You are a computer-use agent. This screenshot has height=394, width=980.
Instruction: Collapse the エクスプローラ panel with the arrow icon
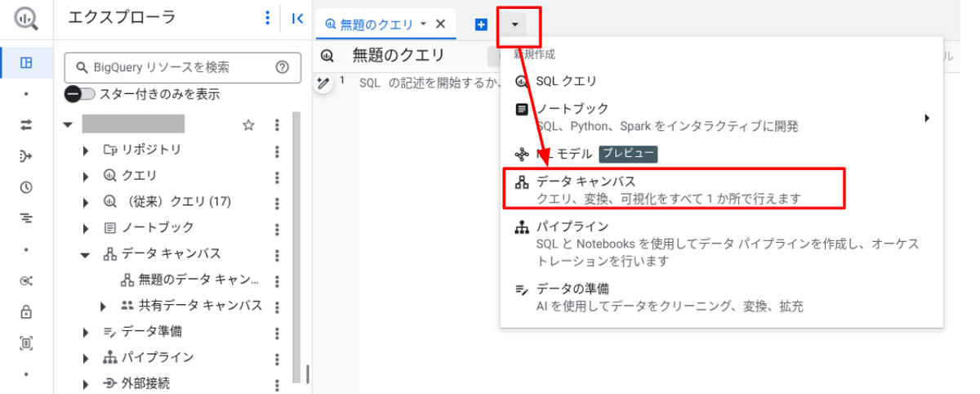tap(297, 18)
